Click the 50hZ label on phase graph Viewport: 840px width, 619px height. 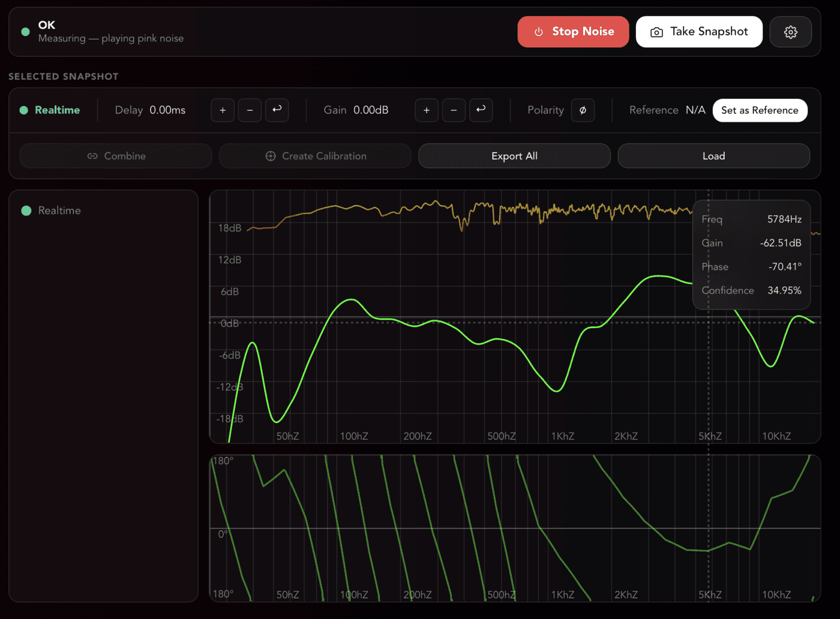[x=287, y=595]
